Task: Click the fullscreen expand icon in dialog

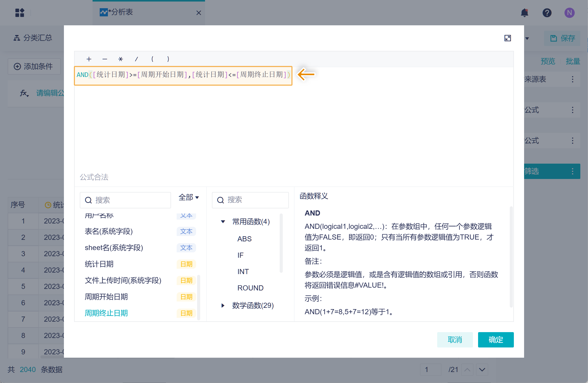Action: tap(507, 38)
